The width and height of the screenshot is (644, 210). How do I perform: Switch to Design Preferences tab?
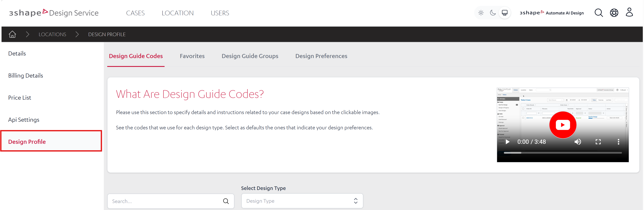pos(321,56)
